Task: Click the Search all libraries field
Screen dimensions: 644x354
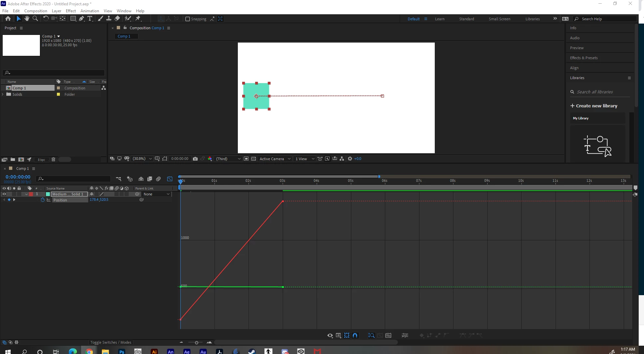Action: coord(600,92)
